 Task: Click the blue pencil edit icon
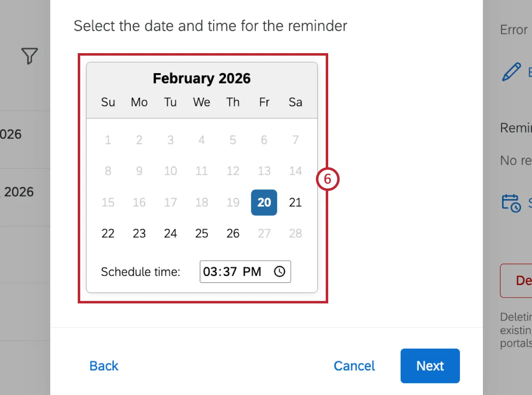[x=511, y=72]
